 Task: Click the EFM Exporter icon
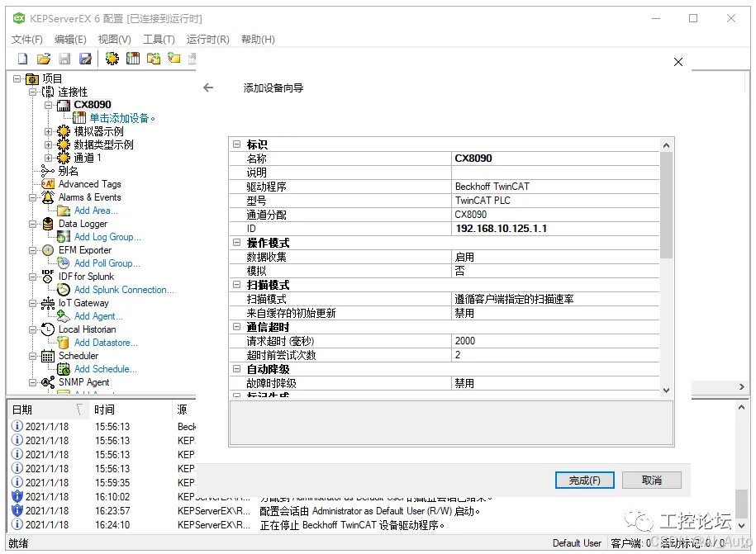point(48,250)
